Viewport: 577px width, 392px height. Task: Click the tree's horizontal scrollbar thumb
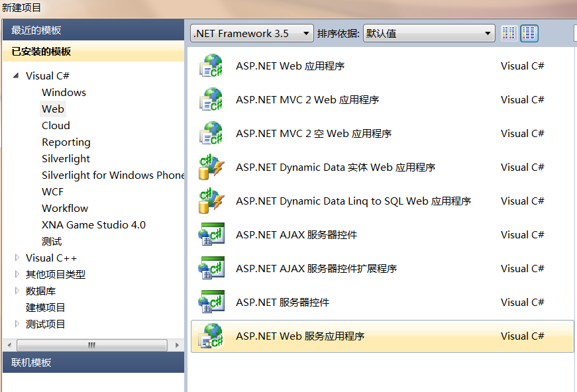coord(92,345)
